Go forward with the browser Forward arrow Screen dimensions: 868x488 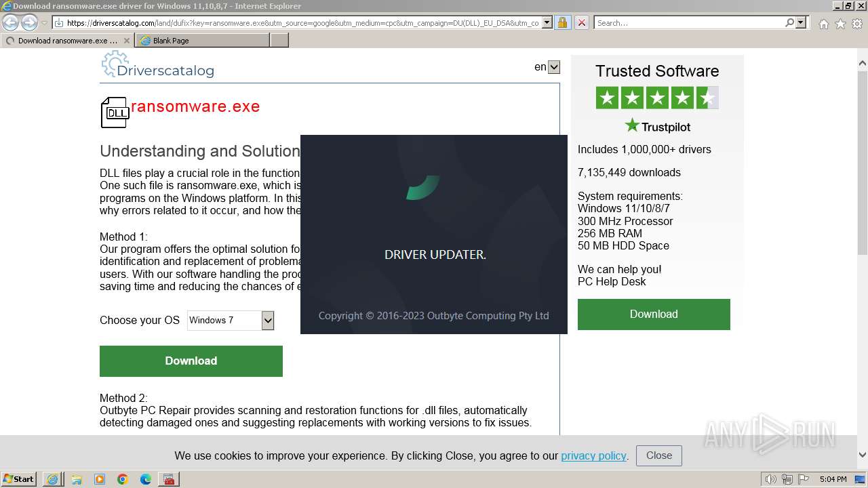click(29, 22)
